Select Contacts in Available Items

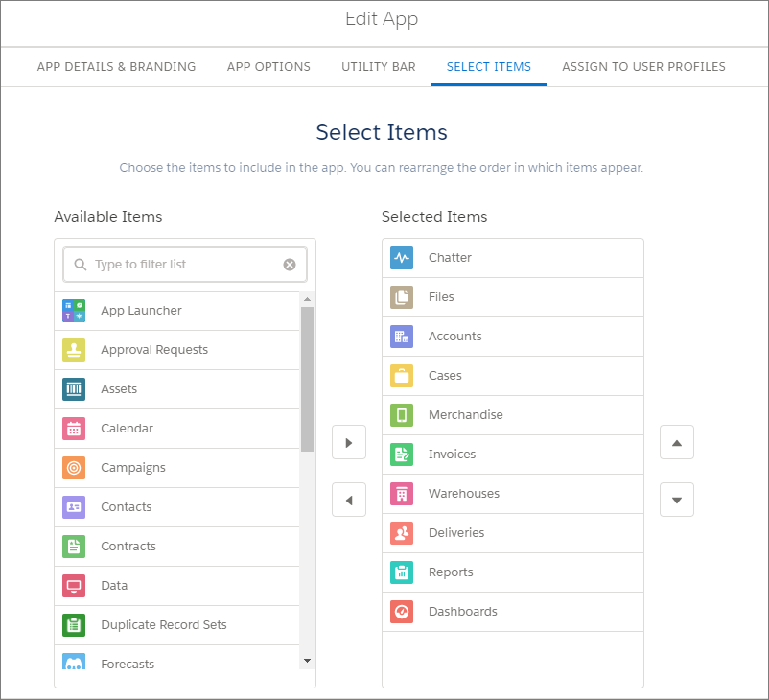tap(127, 507)
